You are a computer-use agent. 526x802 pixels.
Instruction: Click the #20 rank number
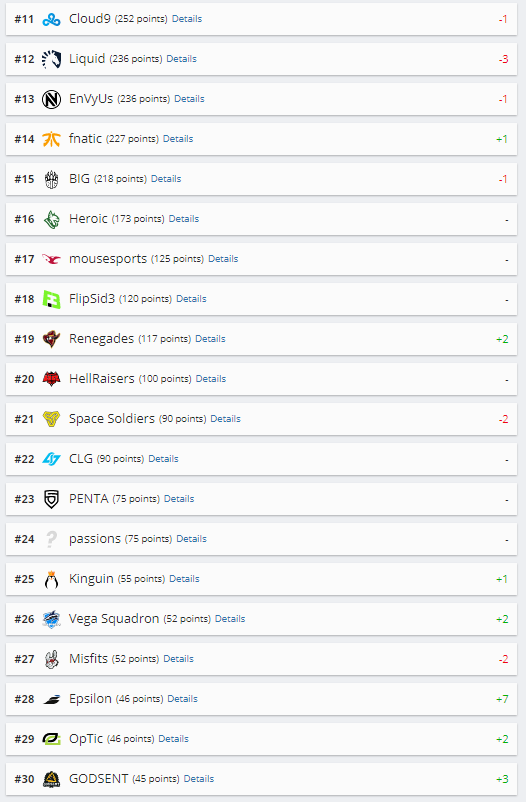pyautogui.click(x=24, y=379)
